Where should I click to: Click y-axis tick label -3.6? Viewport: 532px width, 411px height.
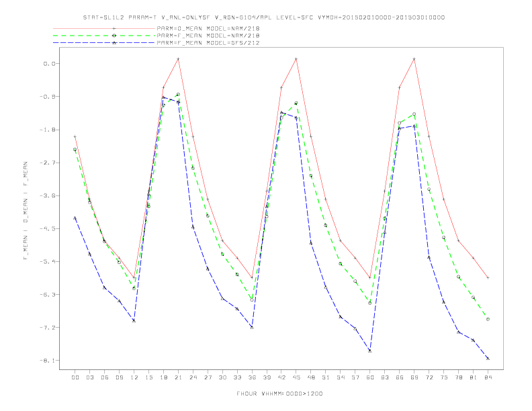click(x=46, y=195)
